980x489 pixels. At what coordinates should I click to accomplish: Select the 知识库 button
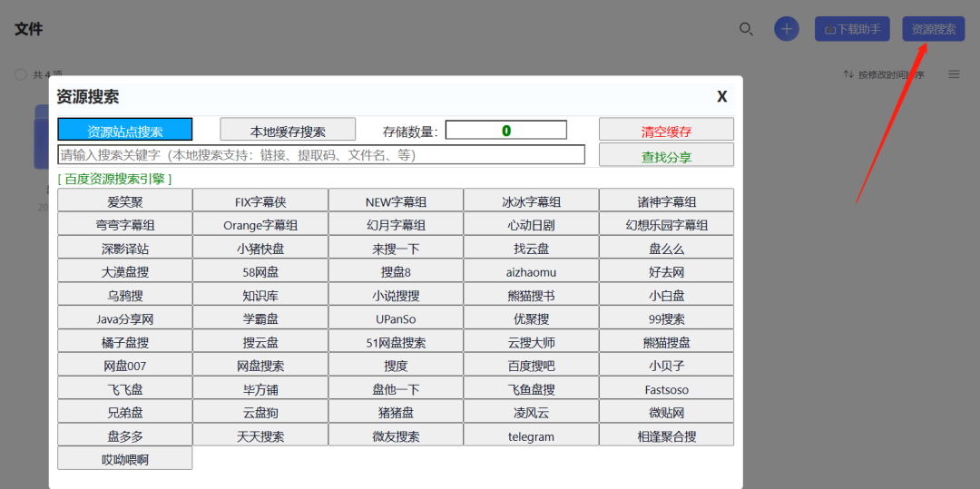tap(260, 294)
